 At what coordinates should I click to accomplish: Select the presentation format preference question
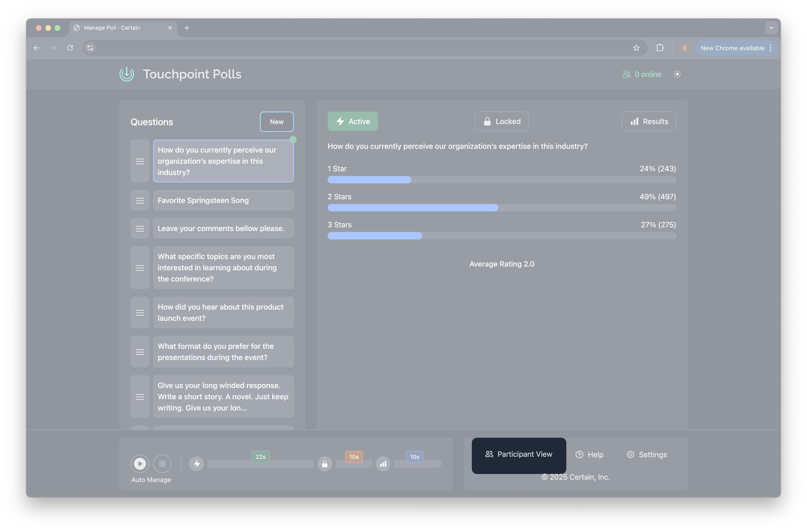pos(223,352)
